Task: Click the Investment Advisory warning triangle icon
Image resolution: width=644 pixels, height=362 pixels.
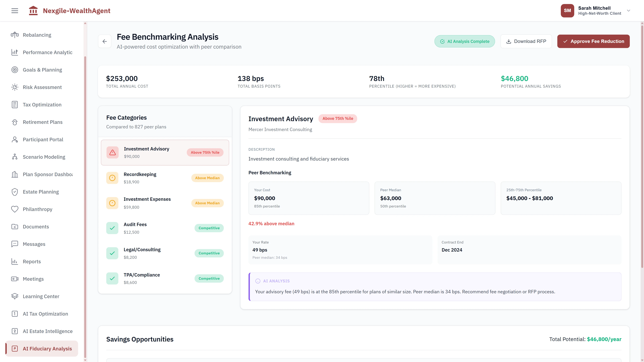Action: click(112, 152)
